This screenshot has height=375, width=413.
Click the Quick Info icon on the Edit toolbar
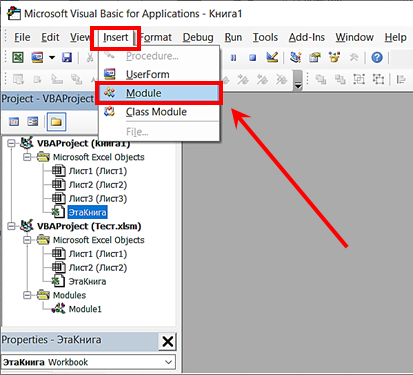pyautogui.click(x=57, y=79)
